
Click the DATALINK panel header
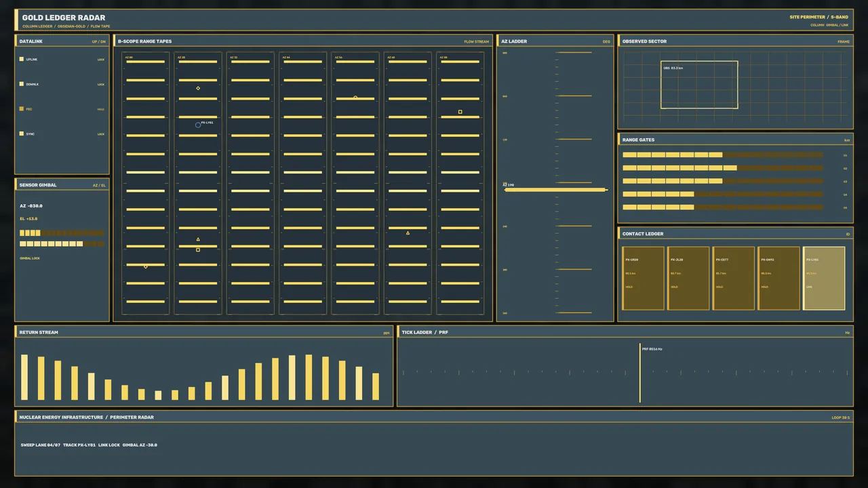(x=62, y=41)
